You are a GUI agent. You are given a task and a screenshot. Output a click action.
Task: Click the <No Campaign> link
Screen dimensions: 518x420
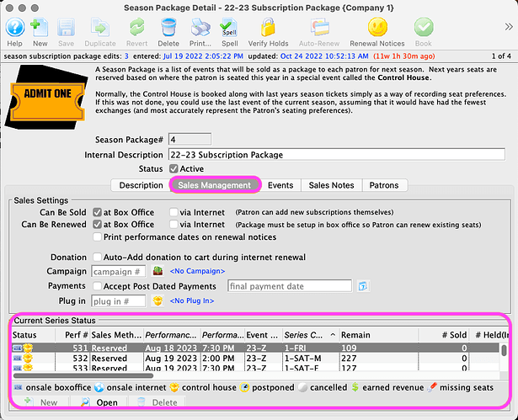click(197, 271)
